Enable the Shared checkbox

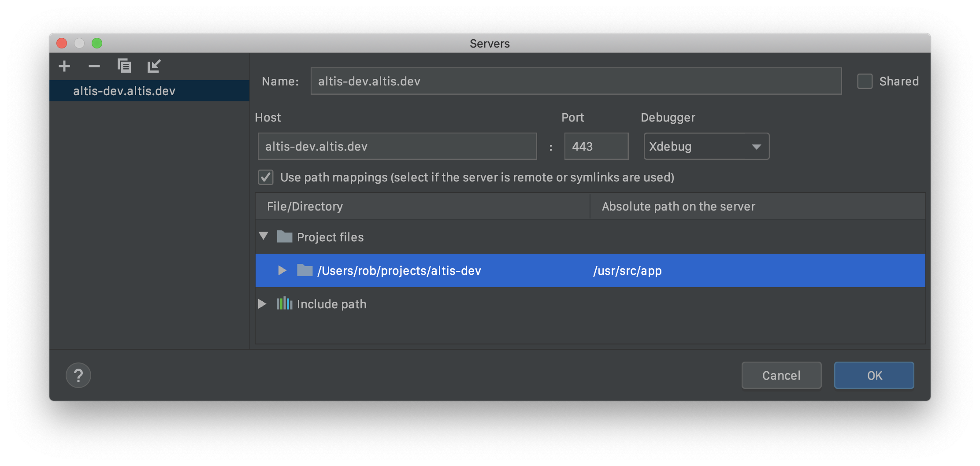click(x=865, y=81)
